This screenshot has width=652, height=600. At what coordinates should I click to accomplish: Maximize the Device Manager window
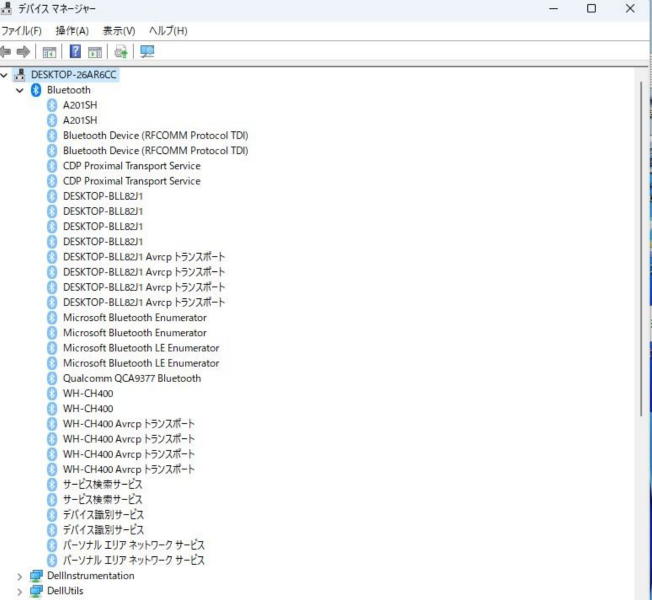pos(591,8)
